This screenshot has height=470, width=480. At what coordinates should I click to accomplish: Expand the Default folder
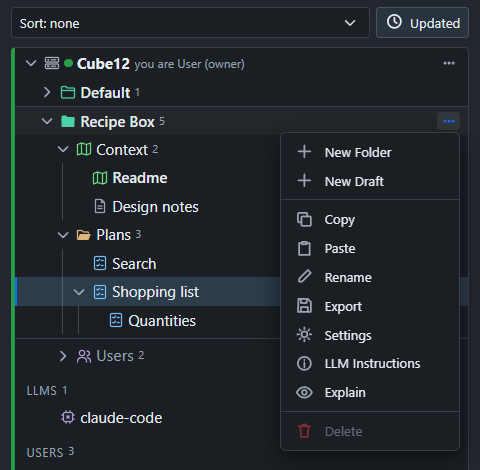(x=47, y=92)
